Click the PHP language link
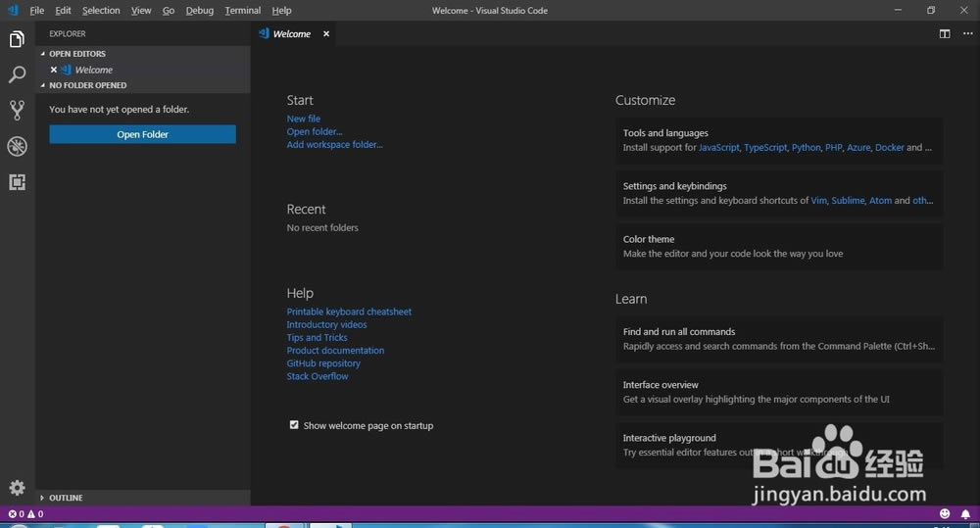This screenshot has width=980, height=528. coord(833,148)
